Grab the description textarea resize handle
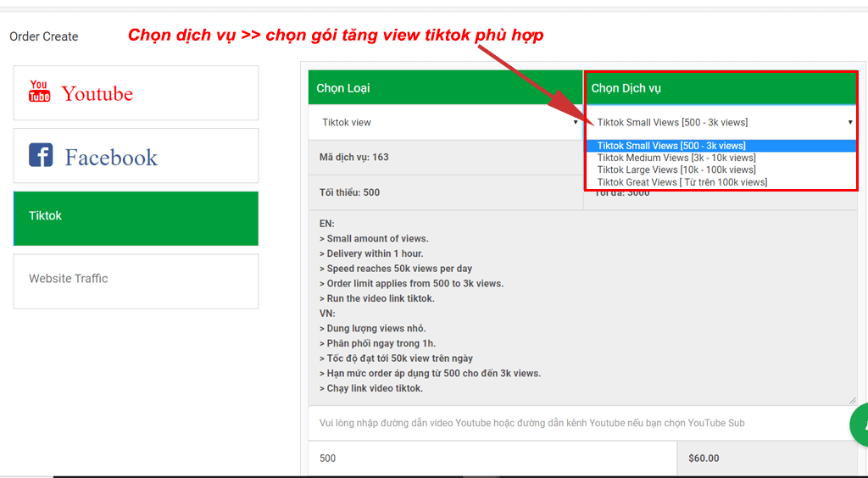This screenshot has height=478, width=868. coord(853,400)
